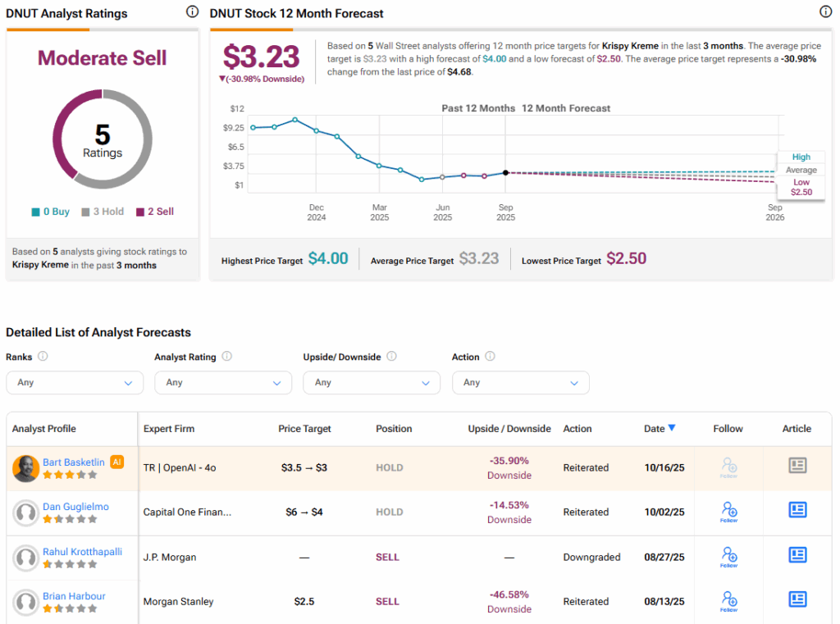Click Bart Basketlin's profile photo

click(26, 468)
